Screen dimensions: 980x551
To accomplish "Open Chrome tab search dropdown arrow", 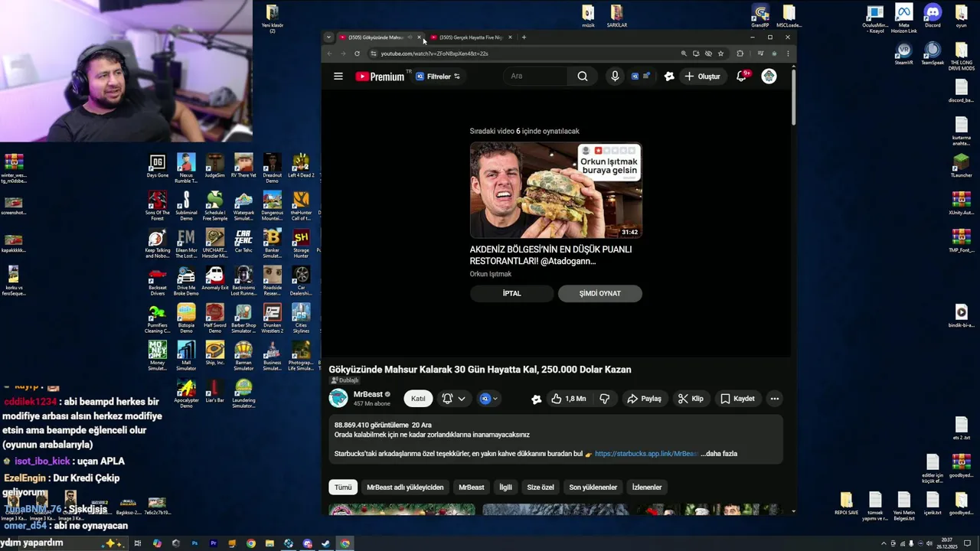I will pyautogui.click(x=328, y=37).
